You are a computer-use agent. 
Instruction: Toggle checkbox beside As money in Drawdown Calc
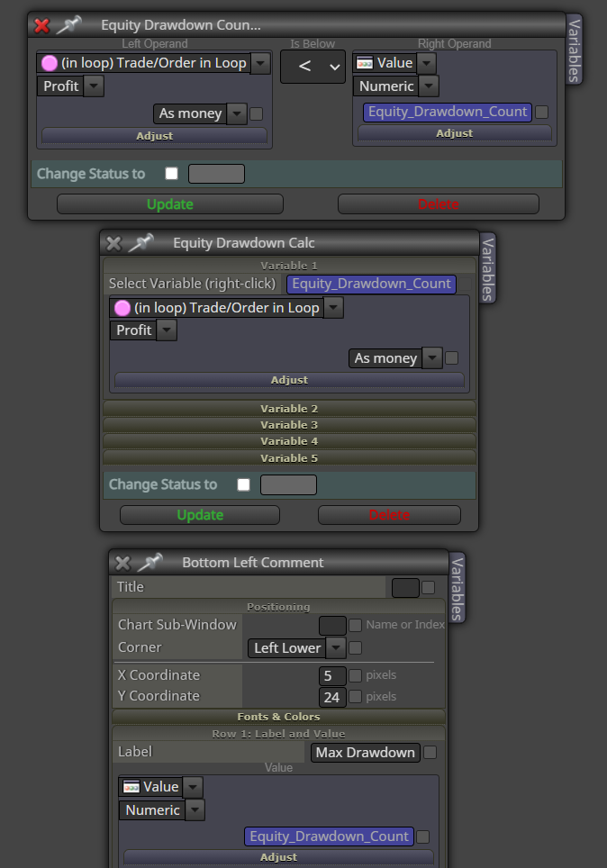pos(452,358)
